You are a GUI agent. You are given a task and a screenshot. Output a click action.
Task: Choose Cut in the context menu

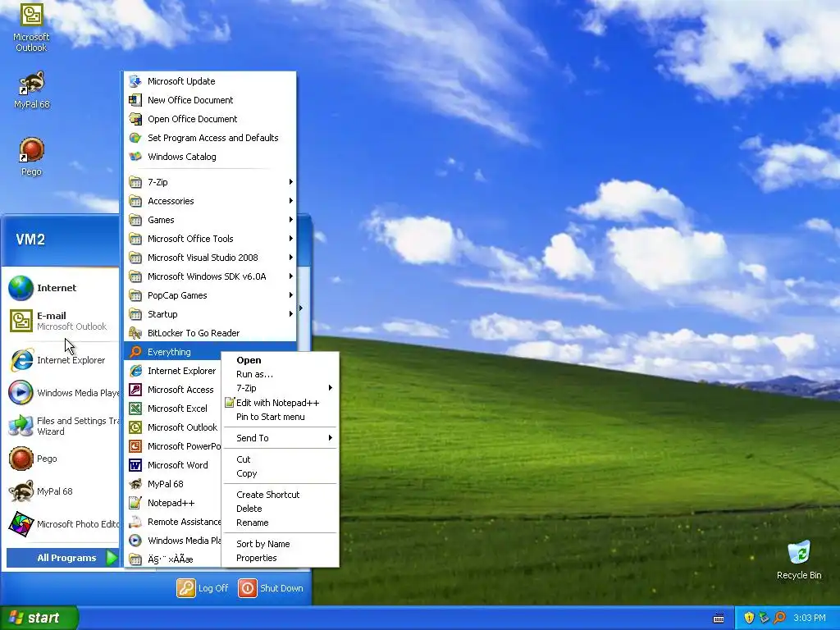[281, 459]
